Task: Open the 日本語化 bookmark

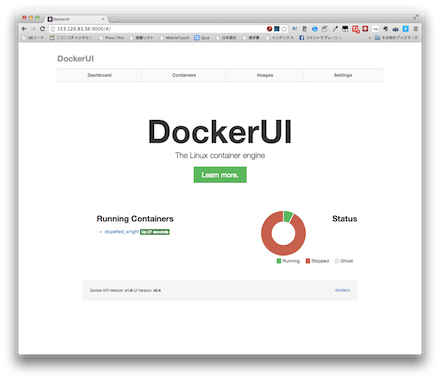Action: [226, 38]
